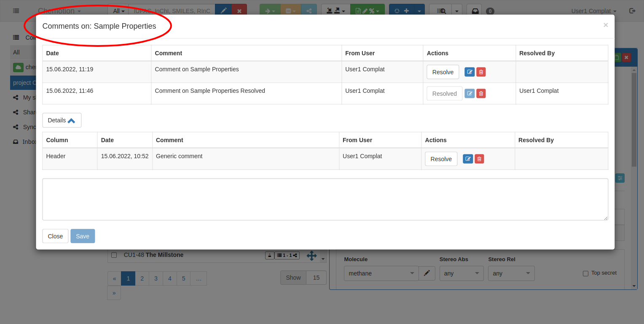
Task: Click the collections list icon in sidebar
Action: [16, 38]
